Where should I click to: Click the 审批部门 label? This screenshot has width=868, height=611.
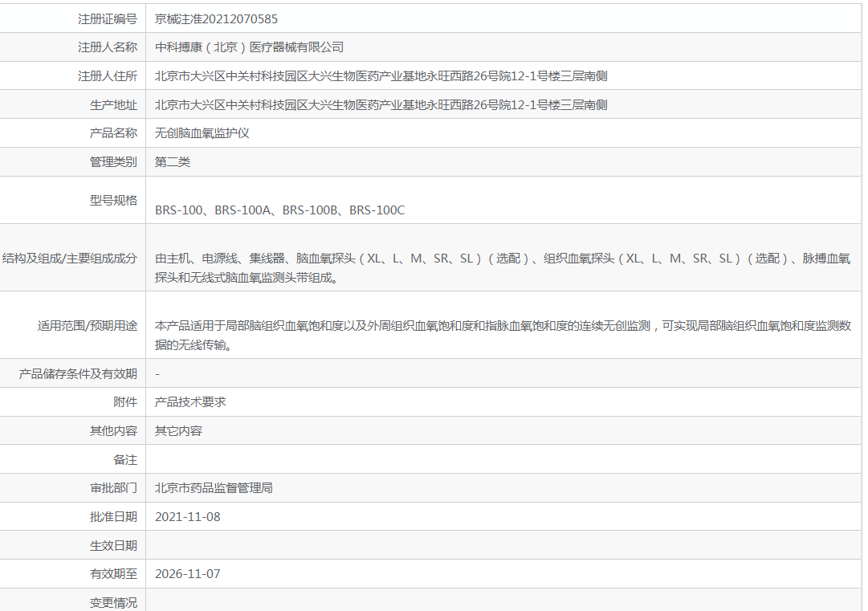[x=113, y=488]
